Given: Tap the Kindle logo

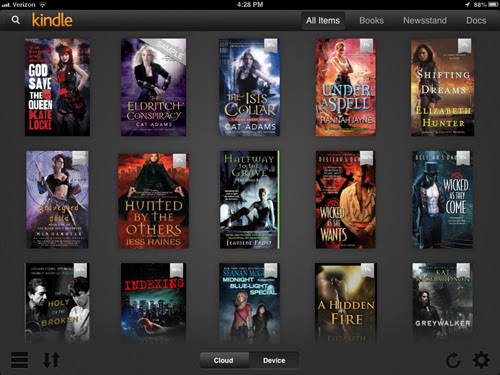Looking at the screenshot, I should [52, 20].
